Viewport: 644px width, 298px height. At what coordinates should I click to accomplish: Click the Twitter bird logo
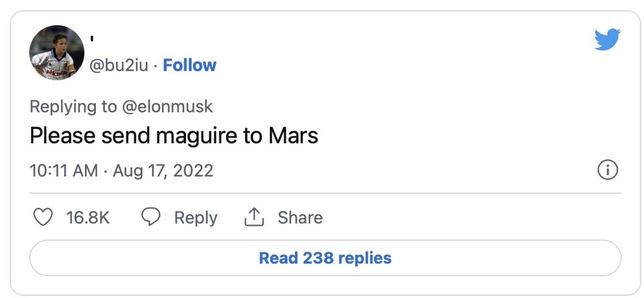[x=607, y=39]
